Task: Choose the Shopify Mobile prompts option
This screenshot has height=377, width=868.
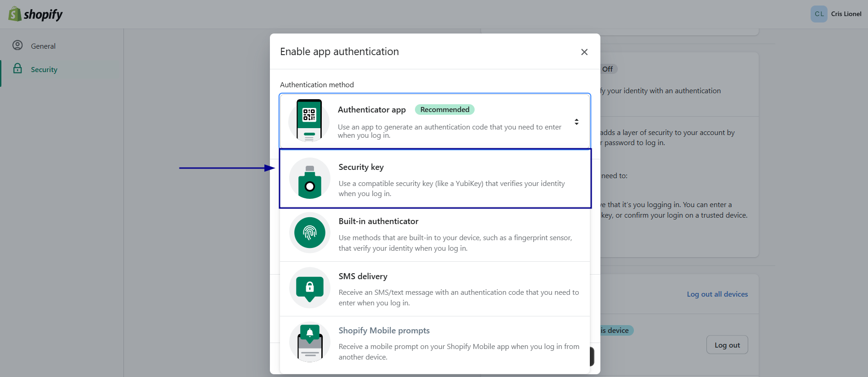Action: click(x=435, y=344)
